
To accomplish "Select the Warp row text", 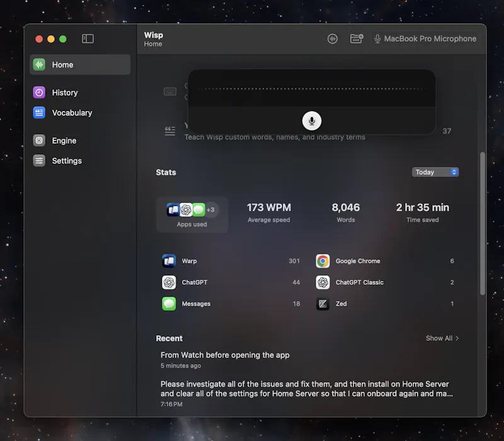I will pyautogui.click(x=190, y=261).
